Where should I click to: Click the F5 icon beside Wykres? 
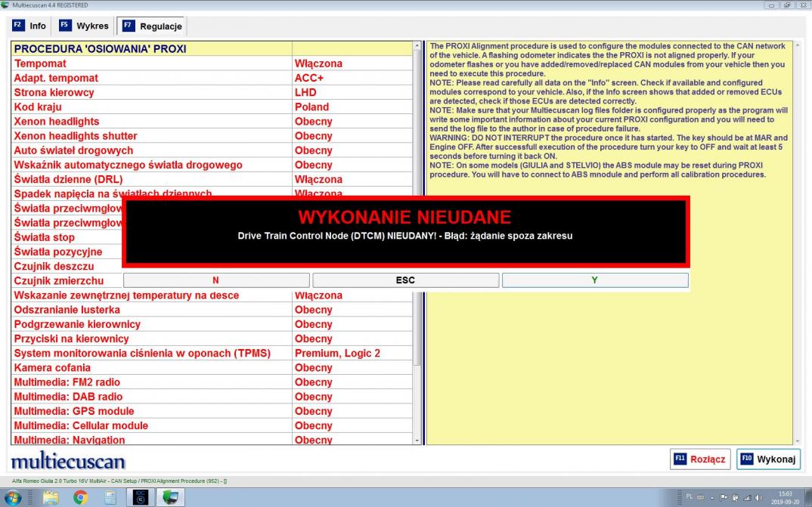[x=65, y=26]
